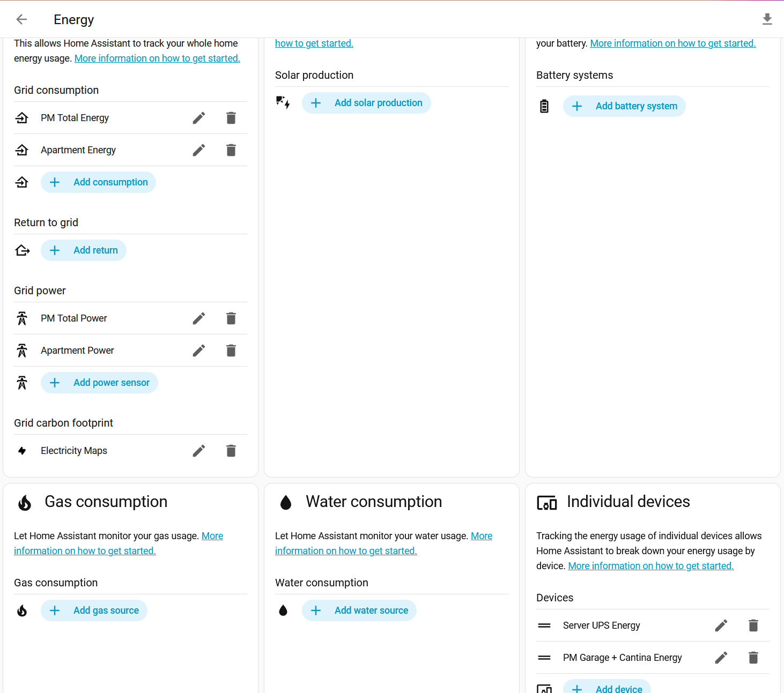Add a gas source
784x693 pixels.
pyautogui.click(x=94, y=610)
